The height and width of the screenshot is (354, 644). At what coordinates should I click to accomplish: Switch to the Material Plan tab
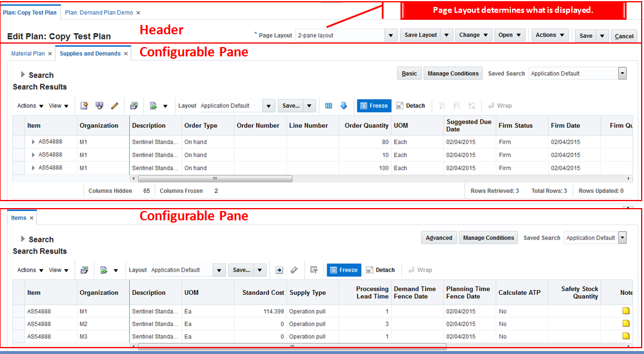point(28,54)
